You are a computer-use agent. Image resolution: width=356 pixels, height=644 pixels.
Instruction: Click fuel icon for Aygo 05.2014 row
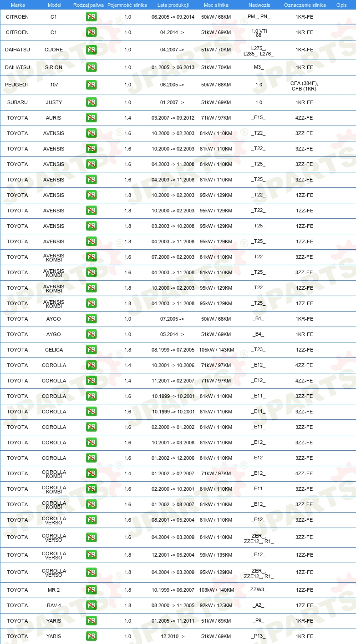point(91,334)
